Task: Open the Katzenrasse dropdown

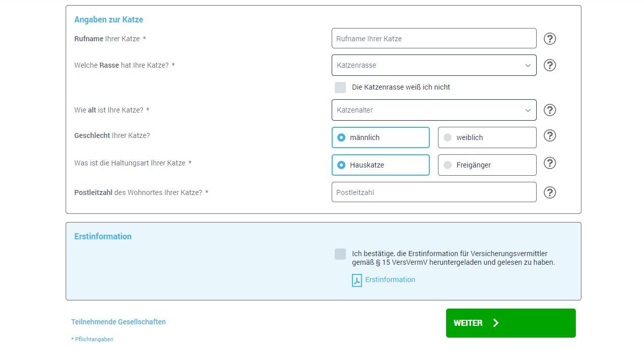Action: [x=433, y=65]
